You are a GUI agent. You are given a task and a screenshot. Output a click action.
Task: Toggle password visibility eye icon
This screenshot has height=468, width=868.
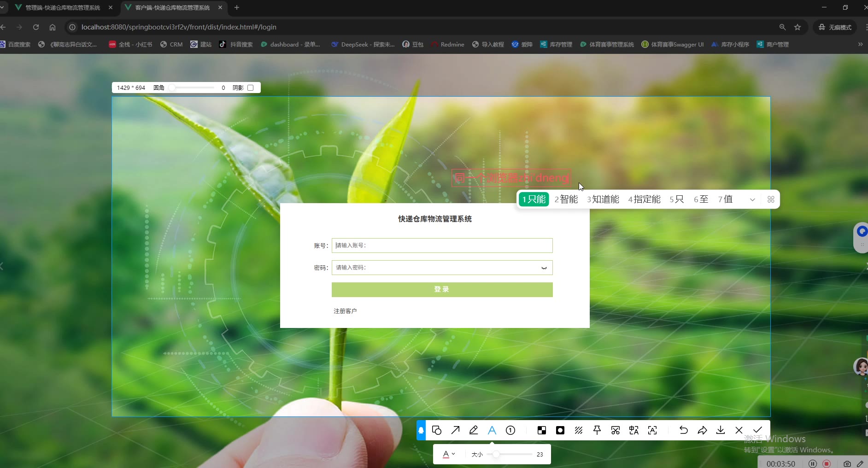point(544,268)
